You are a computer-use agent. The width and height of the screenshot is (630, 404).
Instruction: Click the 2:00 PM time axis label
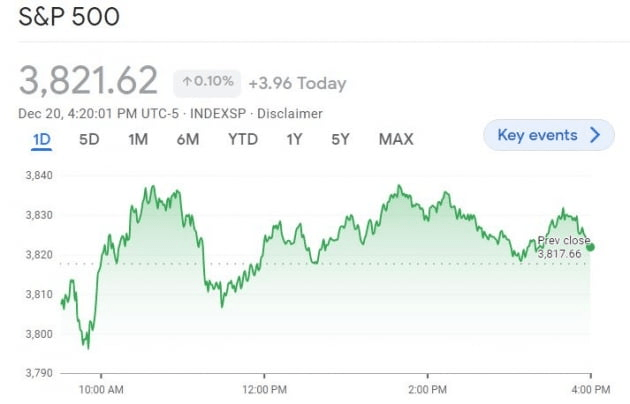[426, 388]
